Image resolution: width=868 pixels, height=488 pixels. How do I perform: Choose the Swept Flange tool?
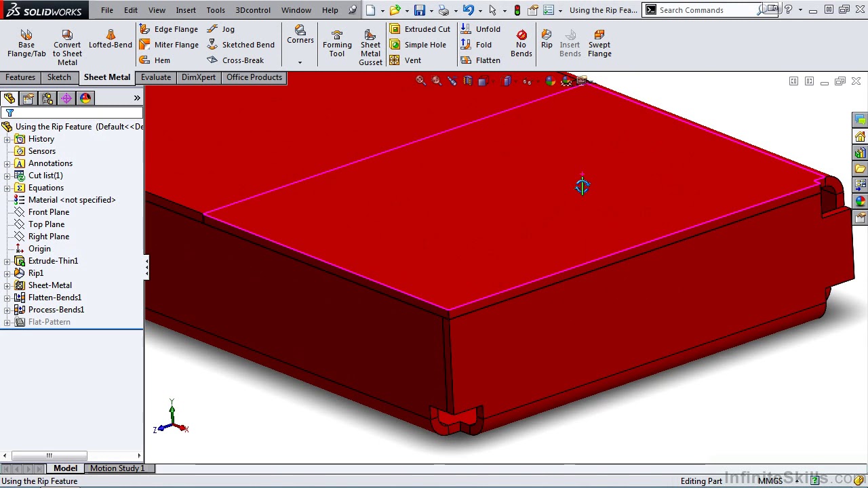click(x=599, y=43)
